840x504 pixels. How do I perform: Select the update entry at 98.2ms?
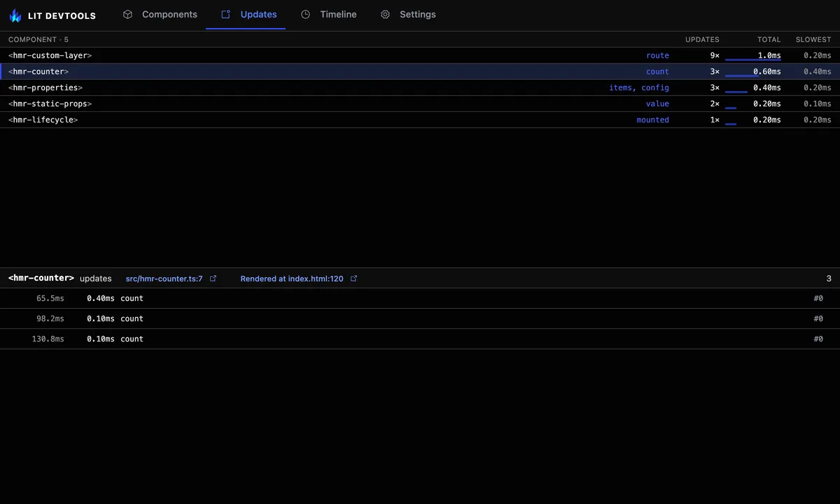420,318
